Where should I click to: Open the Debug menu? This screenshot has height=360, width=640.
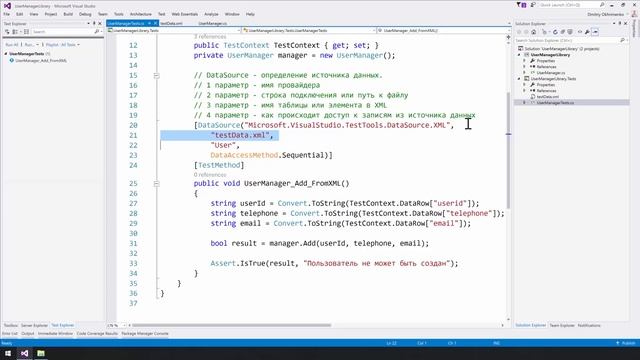[x=85, y=14]
